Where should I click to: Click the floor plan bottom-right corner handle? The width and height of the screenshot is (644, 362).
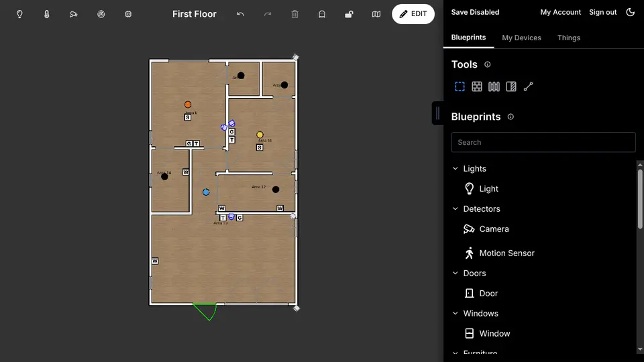296,308
